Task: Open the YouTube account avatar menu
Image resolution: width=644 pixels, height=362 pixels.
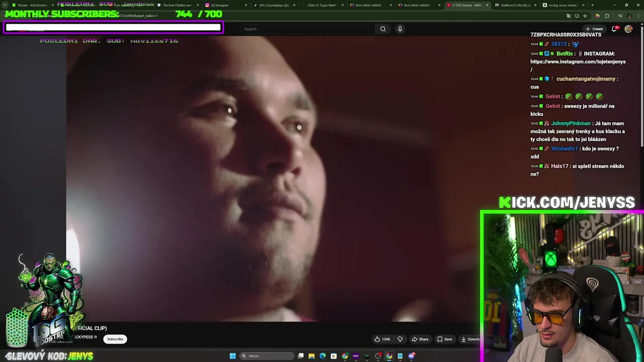Action: click(628, 29)
